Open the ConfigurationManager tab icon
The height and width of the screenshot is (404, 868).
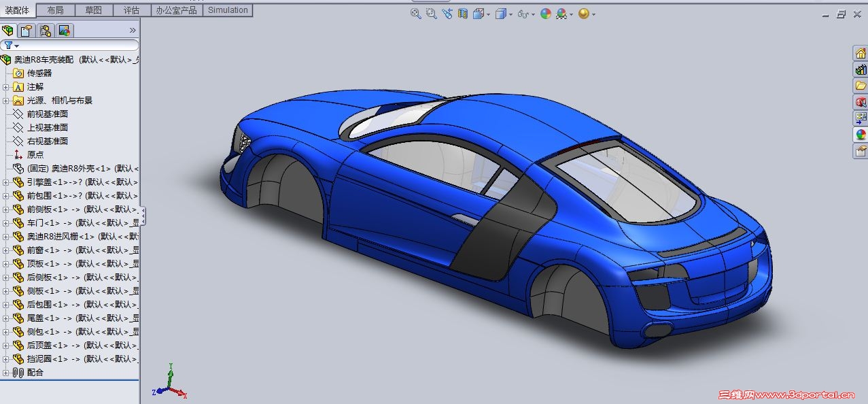click(x=46, y=31)
